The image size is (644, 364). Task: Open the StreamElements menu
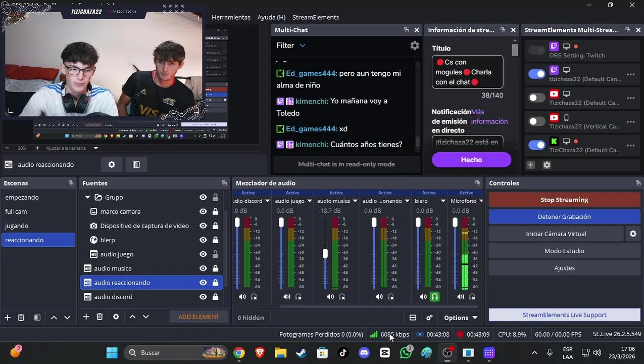(x=316, y=17)
